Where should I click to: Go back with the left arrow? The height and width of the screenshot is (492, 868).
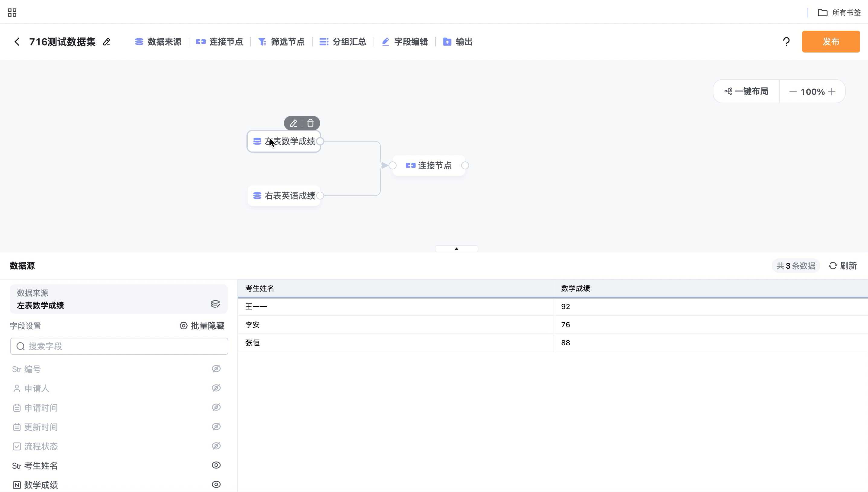click(x=17, y=42)
